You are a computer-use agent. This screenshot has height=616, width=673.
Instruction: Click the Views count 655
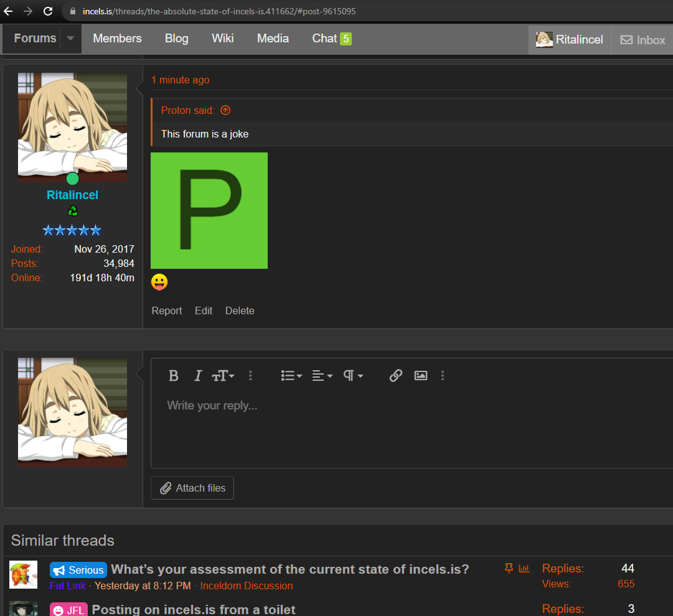click(x=626, y=584)
